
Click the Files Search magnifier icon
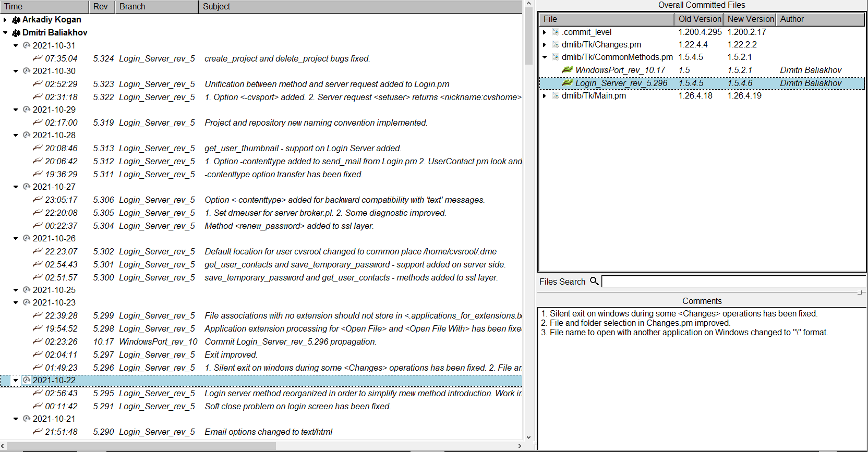click(594, 281)
